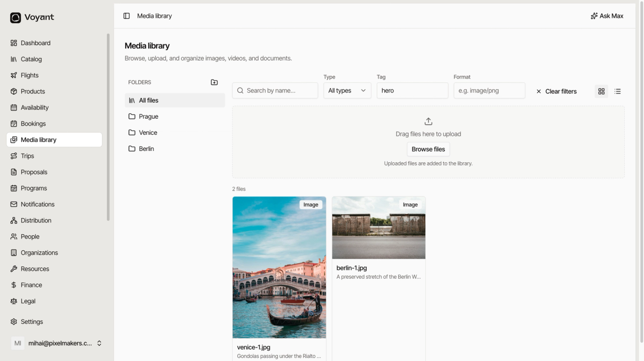This screenshot has width=644, height=361.
Task: Click the Distribution network icon
Action: (x=14, y=220)
